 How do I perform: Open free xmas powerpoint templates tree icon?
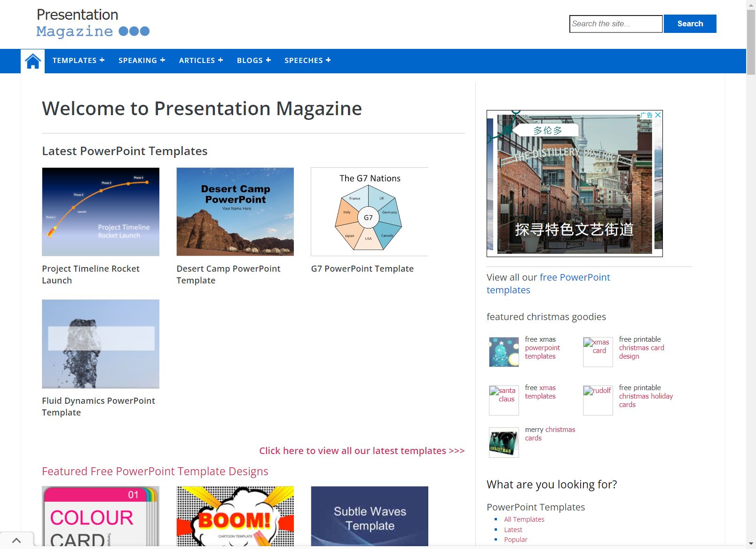tap(504, 352)
